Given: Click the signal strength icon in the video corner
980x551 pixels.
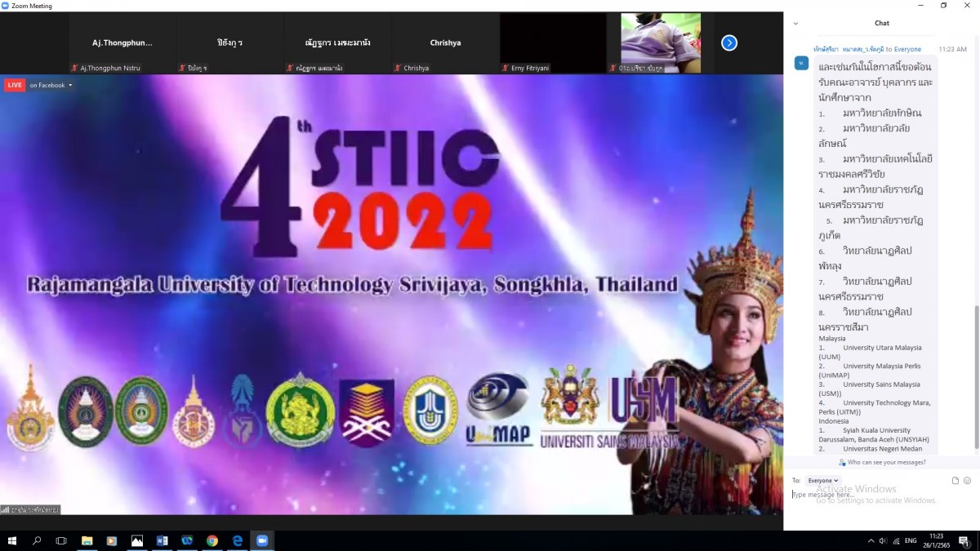Looking at the screenshot, I should [5, 509].
